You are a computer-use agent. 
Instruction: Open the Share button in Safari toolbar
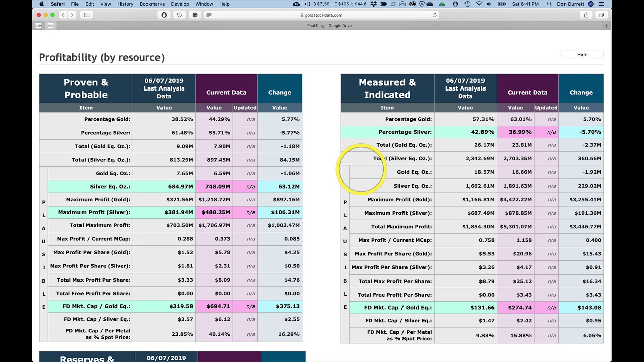tap(586, 15)
